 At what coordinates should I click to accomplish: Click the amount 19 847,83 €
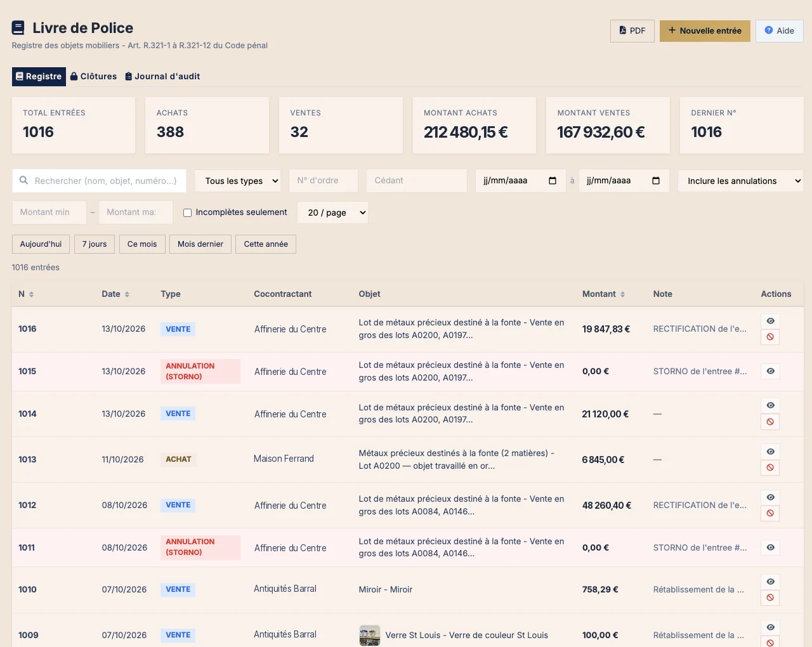pyautogui.click(x=606, y=329)
